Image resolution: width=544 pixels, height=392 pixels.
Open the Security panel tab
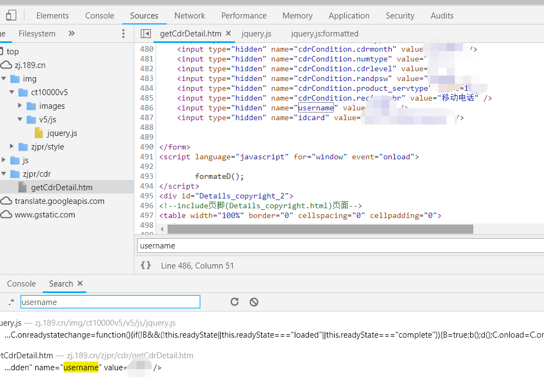[x=400, y=16]
